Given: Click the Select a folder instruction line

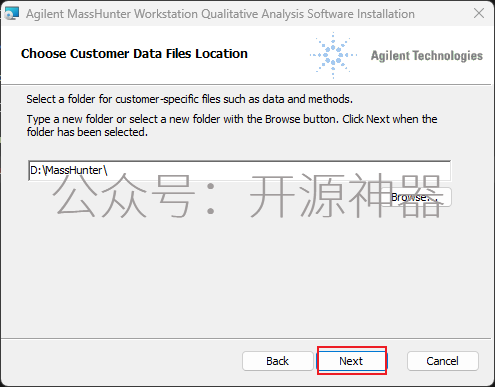Looking at the screenshot, I should coord(190,99).
